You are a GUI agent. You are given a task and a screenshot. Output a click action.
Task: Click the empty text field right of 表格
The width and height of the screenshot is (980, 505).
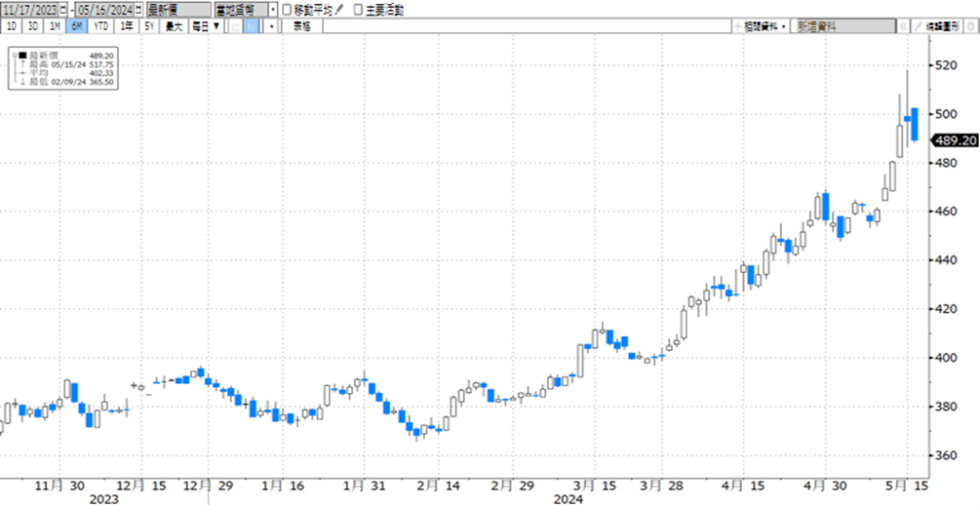pos(528,26)
